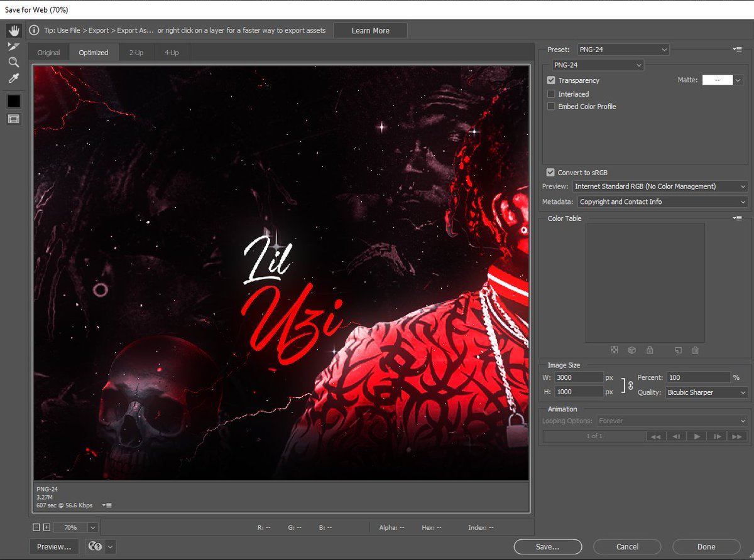Click the Save... button

[547, 547]
